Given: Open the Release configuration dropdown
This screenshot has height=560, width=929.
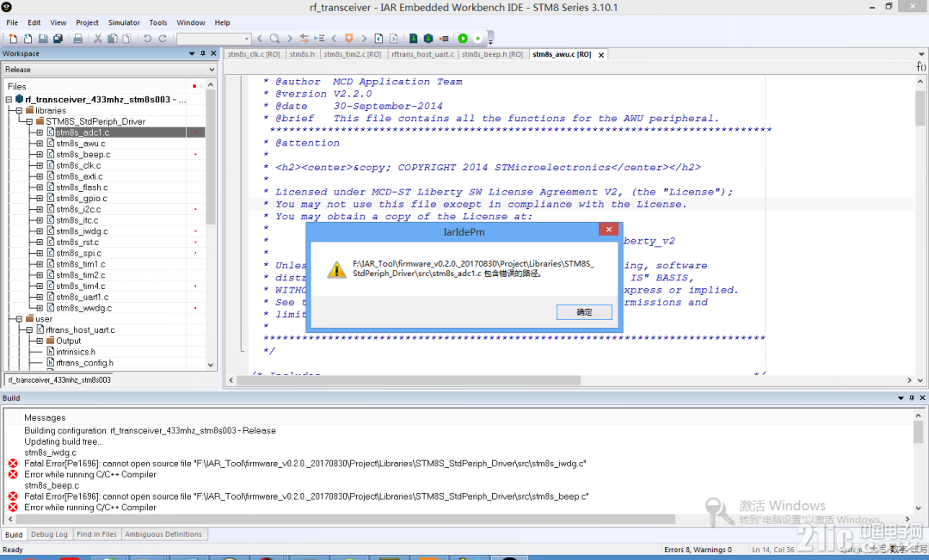Looking at the screenshot, I should (x=110, y=70).
